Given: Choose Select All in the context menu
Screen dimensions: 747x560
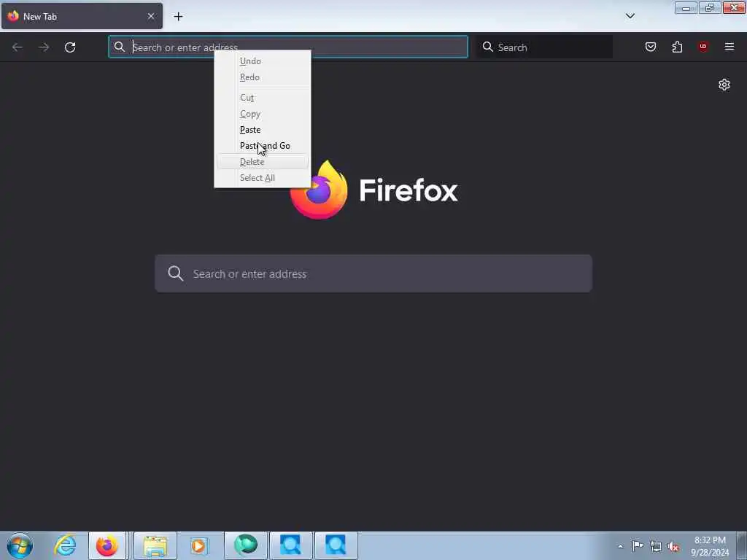Looking at the screenshot, I should [x=263, y=178].
